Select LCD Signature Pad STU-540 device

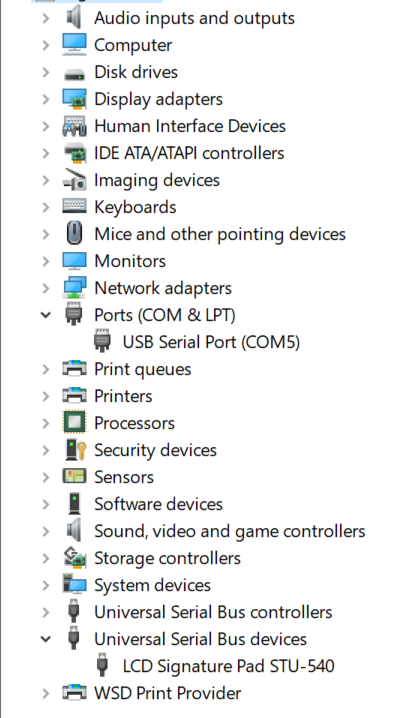pyautogui.click(x=229, y=666)
